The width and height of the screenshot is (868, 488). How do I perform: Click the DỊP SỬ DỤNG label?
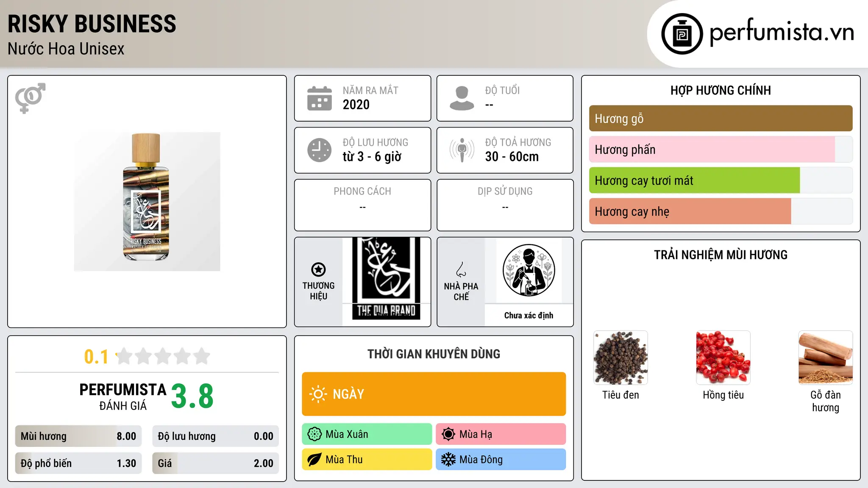(x=505, y=191)
